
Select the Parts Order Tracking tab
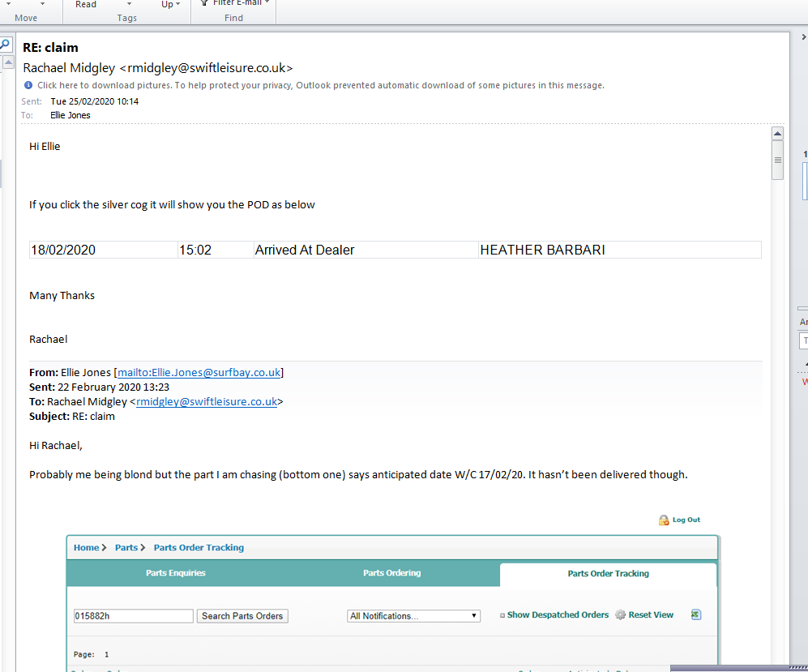coord(608,574)
